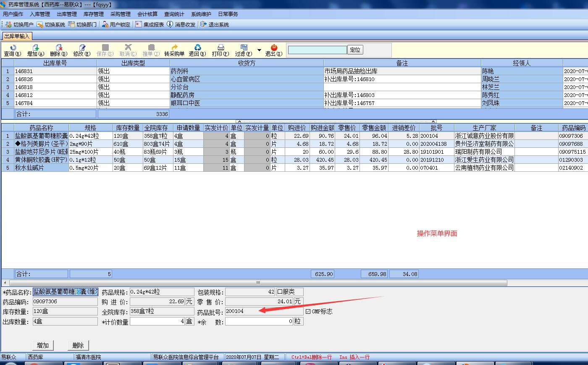
Task: Click the bottom 删除 button
Action: (78, 345)
